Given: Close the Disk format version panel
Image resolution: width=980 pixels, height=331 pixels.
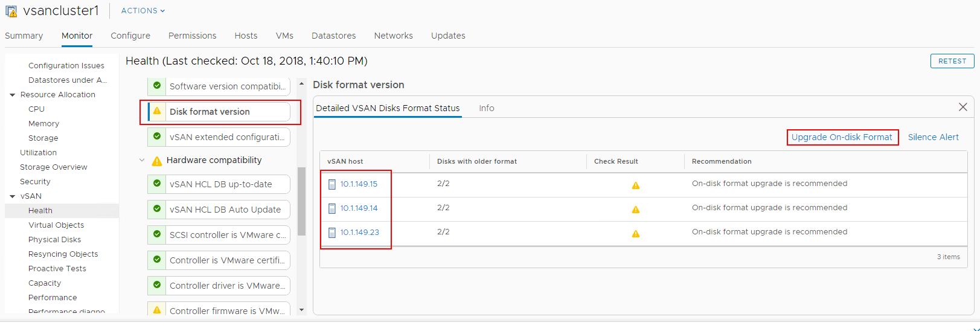Looking at the screenshot, I should [x=963, y=107].
